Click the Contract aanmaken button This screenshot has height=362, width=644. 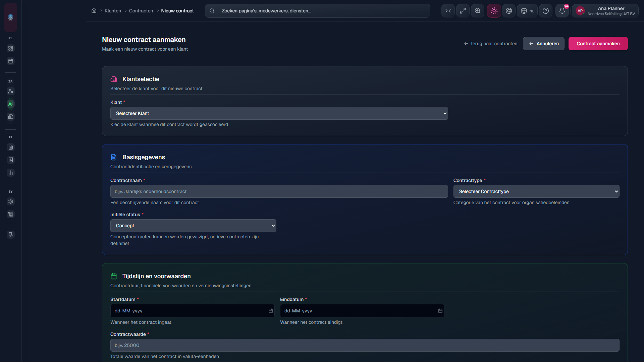coord(598,44)
